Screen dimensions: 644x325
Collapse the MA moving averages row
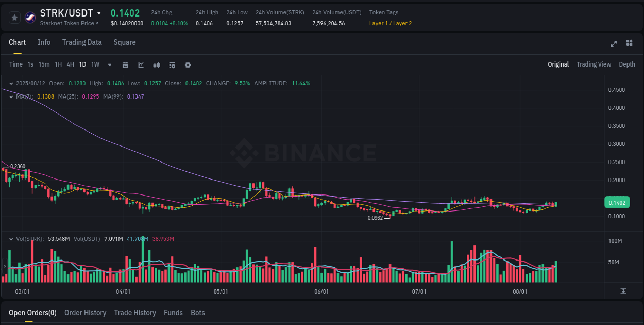tap(11, 96)
